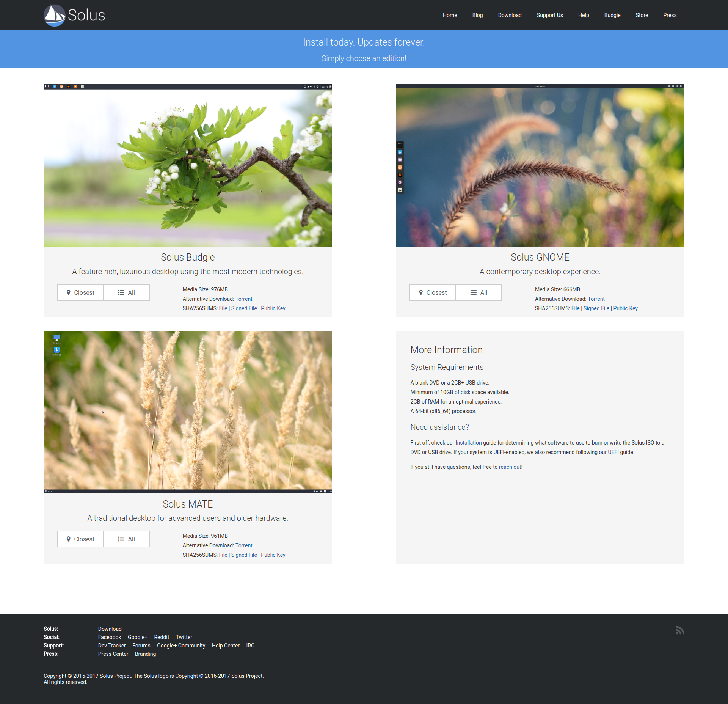Open Press Center footer link
The height and width of the screenshot is (704, 728).
tap(113, 654)
